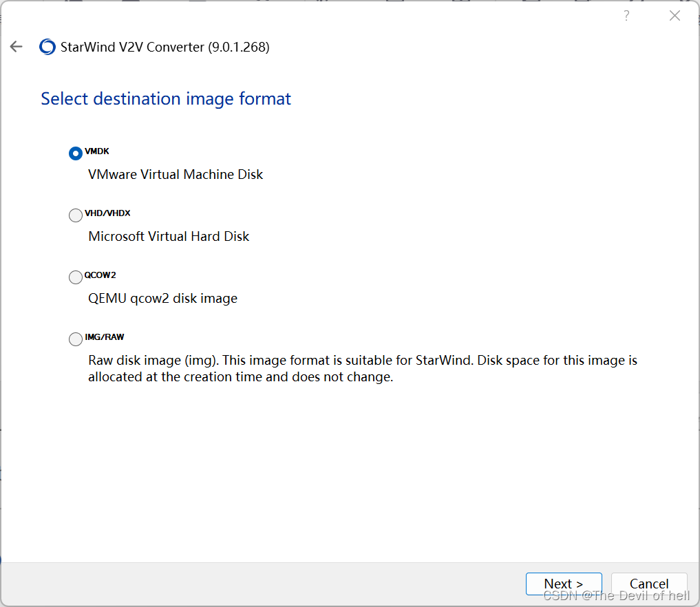This screenshot has width=700, height=607.
Task: Click the StarWind logo icon
Action: (x=47, y=47)
